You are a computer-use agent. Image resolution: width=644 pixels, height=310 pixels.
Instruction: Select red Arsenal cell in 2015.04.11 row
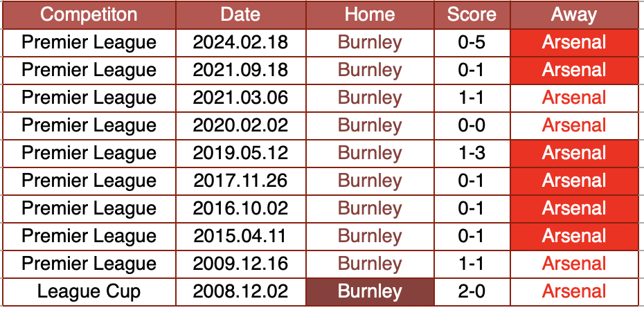click(574, 236)
